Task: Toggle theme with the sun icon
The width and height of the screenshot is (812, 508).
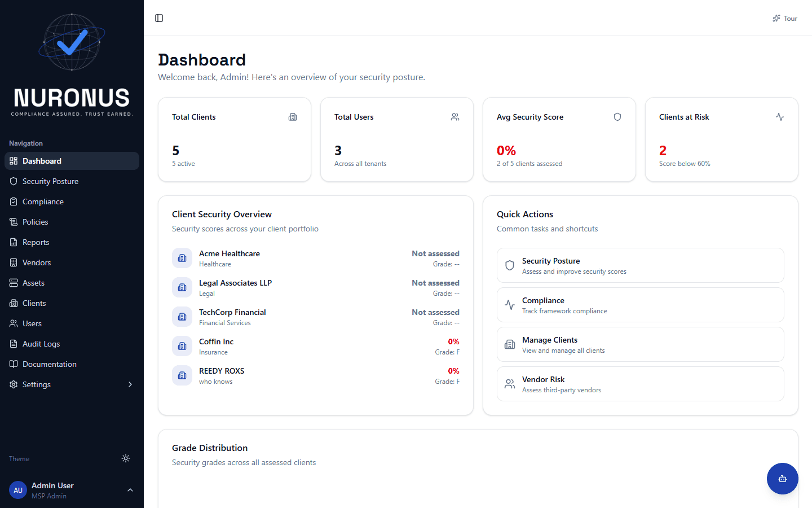Action: (x=126, y=458)
